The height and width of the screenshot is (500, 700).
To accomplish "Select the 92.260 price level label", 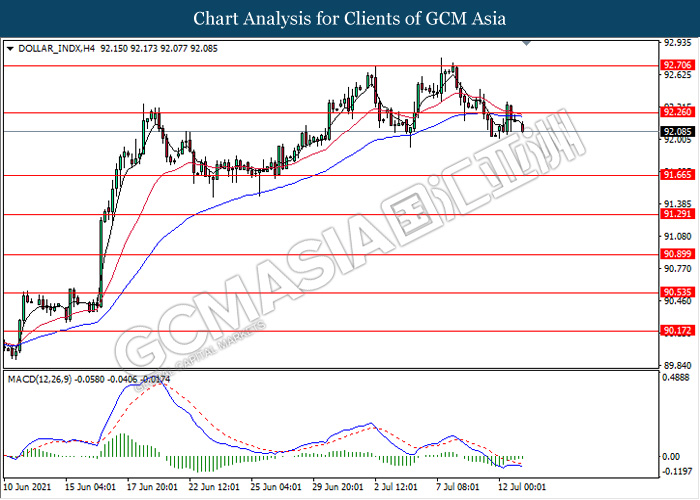I will click(677, 112).
